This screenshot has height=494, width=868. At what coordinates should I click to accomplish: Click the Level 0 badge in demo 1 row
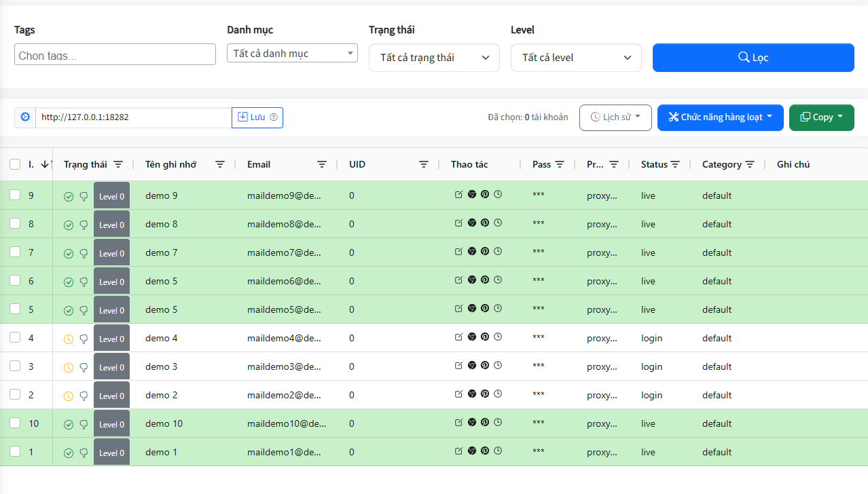click(111, 453)
